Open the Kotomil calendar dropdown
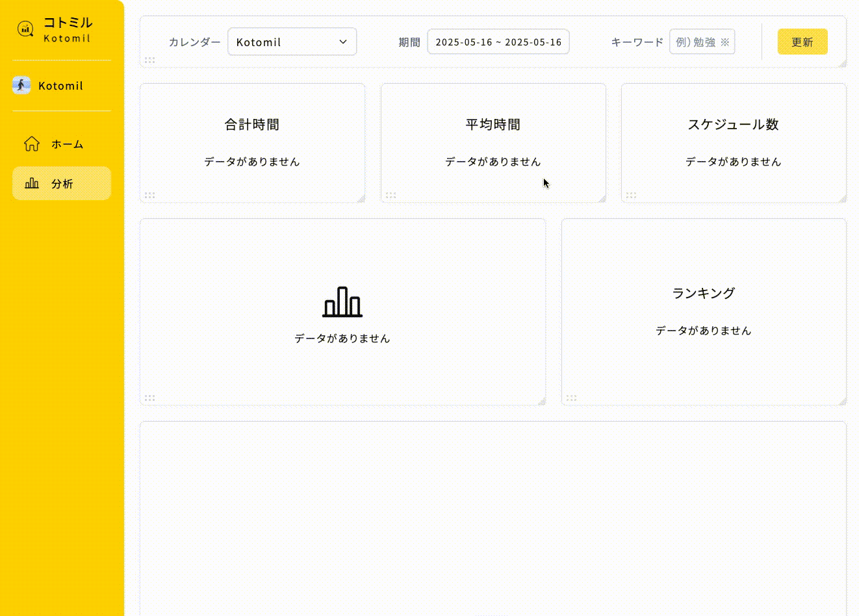The width and height of the screenshot is (859, 616). pyautogui.click(x=292, y=42)
